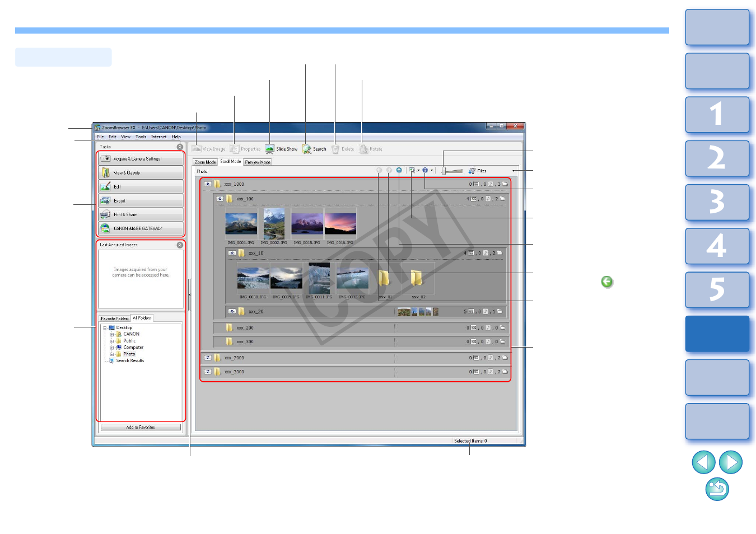Image resolution: width=756 pixels, height=534 pixels.
Task: Expand the Computer tree node
Action: coord(111,348)
